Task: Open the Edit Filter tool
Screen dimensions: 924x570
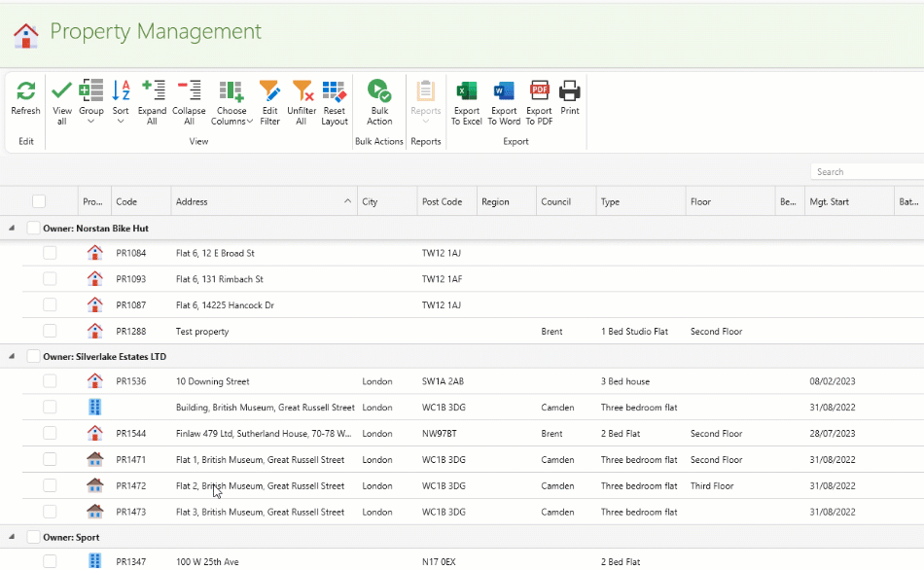Action: (269, 91)
